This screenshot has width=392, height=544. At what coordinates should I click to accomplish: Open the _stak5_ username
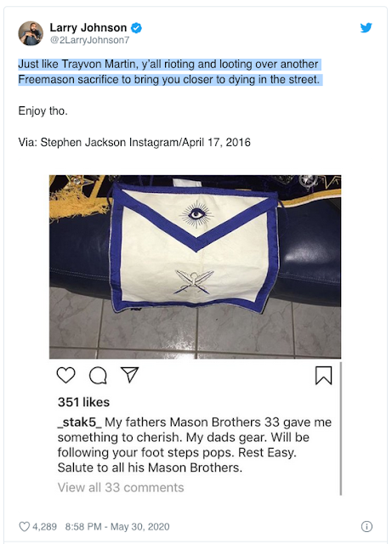point(80,422)
